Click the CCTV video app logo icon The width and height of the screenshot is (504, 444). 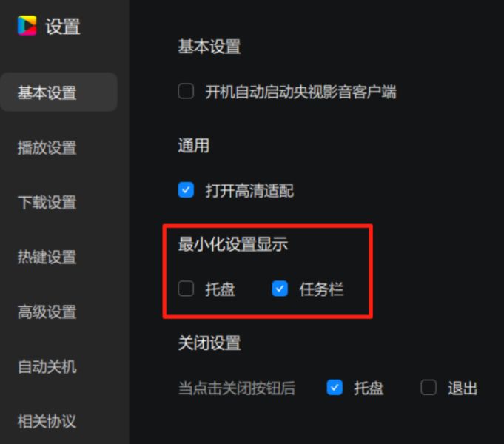point(27,25)
